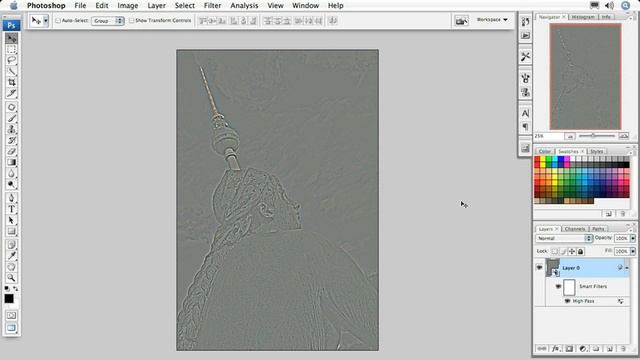Switch to the Channels tab
The height and width of the screenshot is (360, 640).
575,229
